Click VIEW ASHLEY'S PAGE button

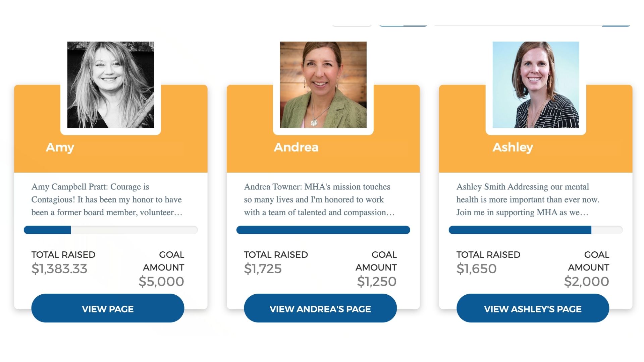pyautogui.click(x=533, y=309)
